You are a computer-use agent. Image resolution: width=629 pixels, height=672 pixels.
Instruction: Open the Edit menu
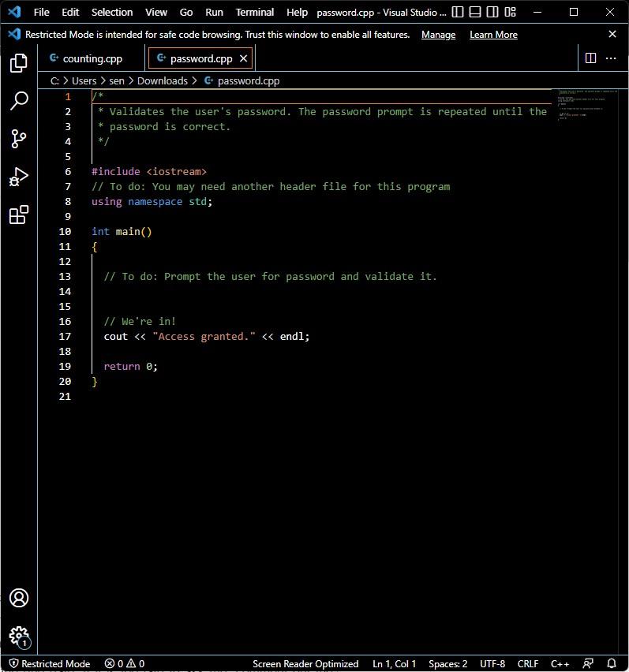pyautogui.click(x=70, y=12)
